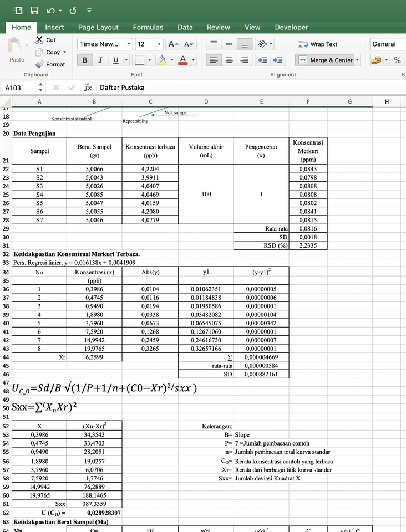Image resolution: width=406 pixels, height=532 pixels.
Task: Select column D header
Action: 206,101
